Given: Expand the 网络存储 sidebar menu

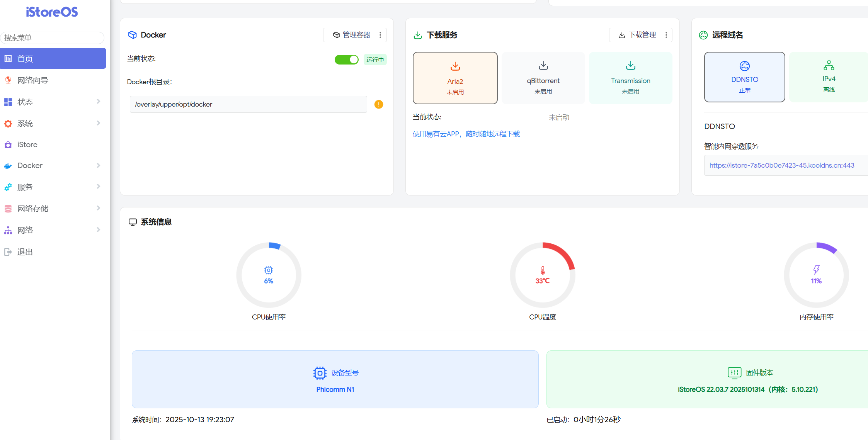Looking at the screenshot, I should pos(98,208).
